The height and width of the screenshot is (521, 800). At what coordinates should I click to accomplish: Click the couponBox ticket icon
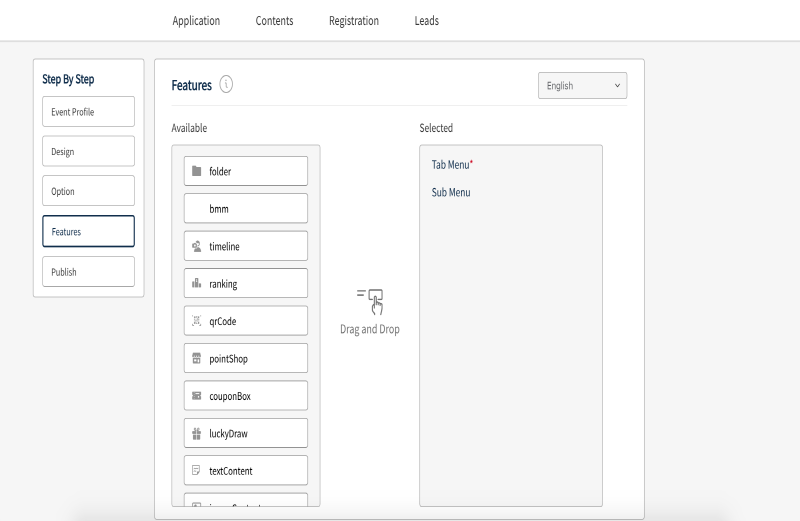tap(197, 396)
